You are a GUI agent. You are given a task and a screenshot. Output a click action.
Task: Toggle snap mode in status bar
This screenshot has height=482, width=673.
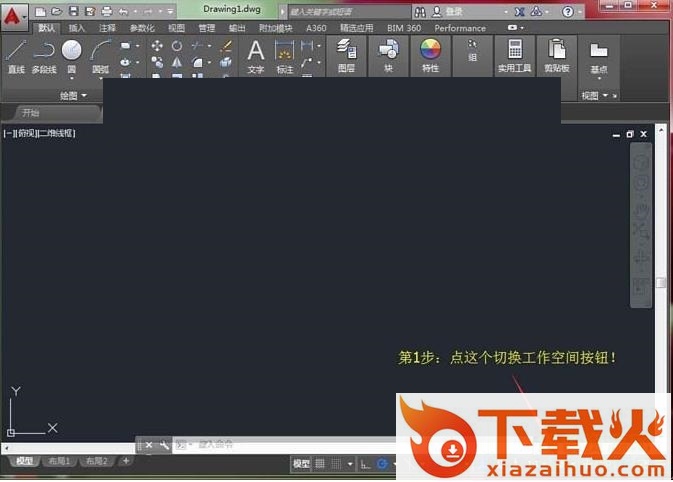[x=337, y=464]
